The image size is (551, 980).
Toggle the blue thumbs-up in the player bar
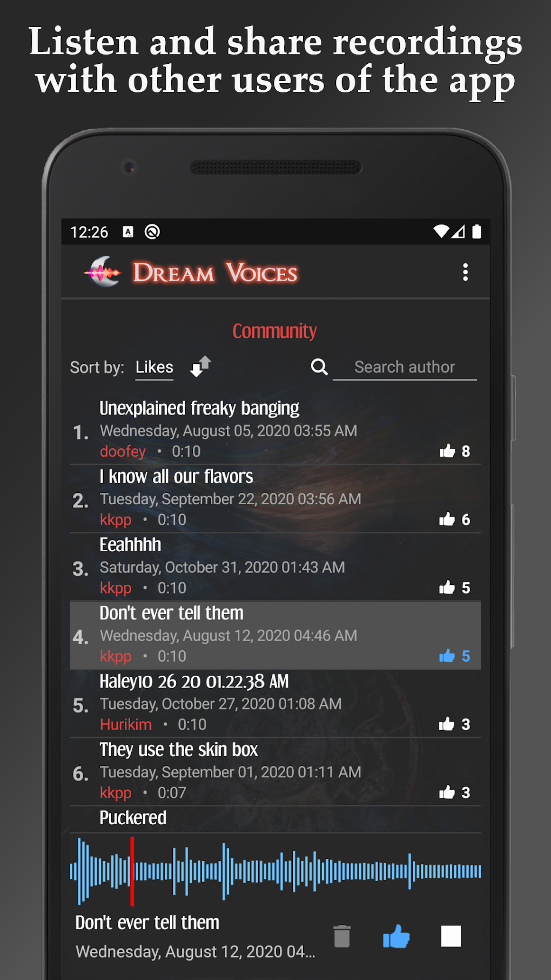(397, 936)
